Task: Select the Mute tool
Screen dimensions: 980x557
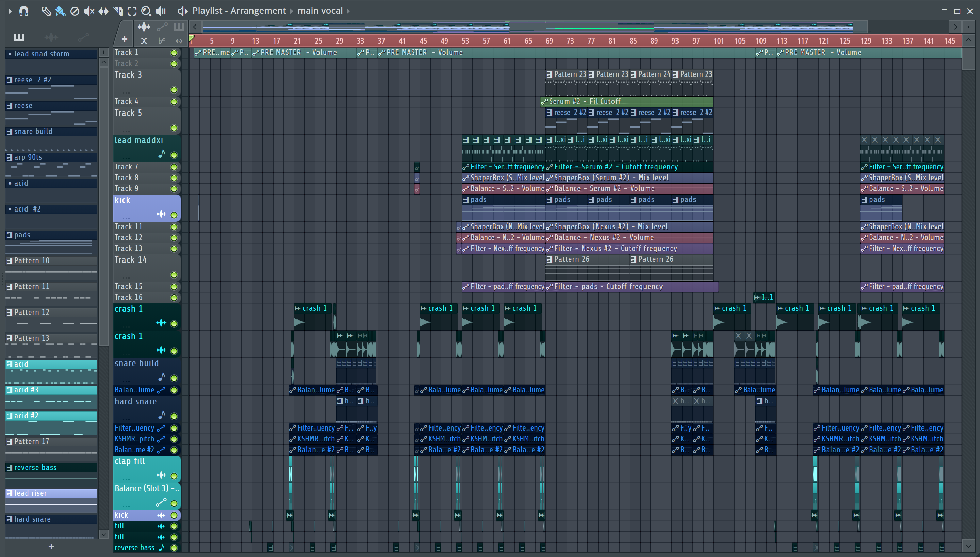Action: coord(89,11)
